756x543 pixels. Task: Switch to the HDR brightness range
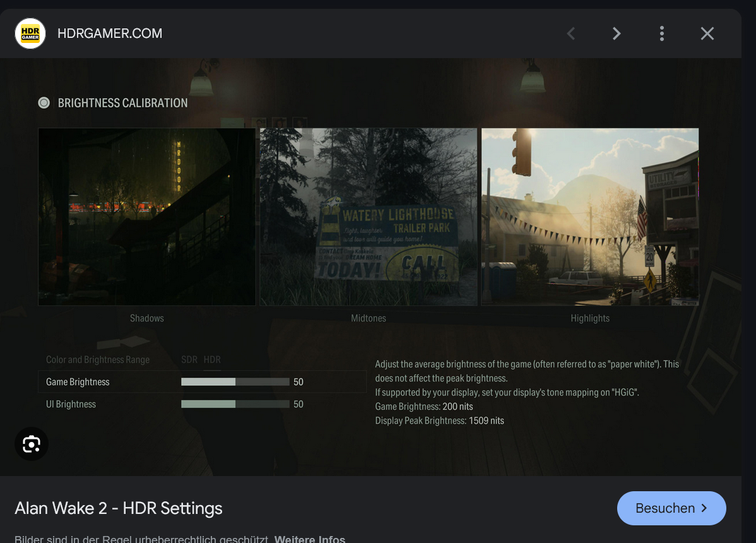[x=213, y=359]
